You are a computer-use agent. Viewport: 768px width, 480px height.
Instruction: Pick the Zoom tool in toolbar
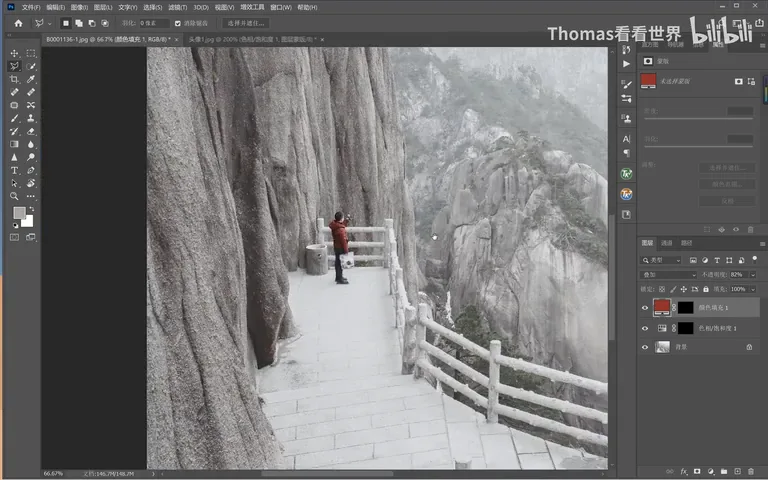[14, 196]
